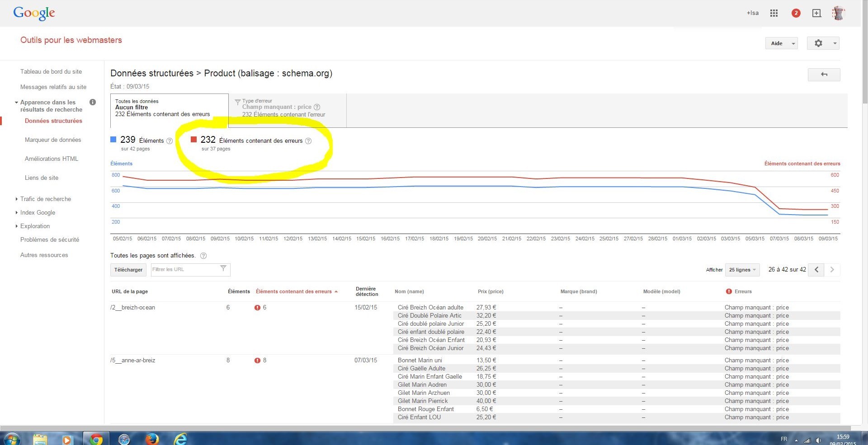Click the volume speaker tray icon
The height and width of the screenshot is (445, 868).
[818, 440]
